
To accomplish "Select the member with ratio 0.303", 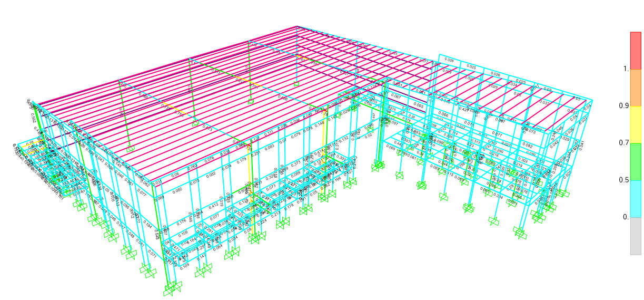I will (x=522, y=159).
